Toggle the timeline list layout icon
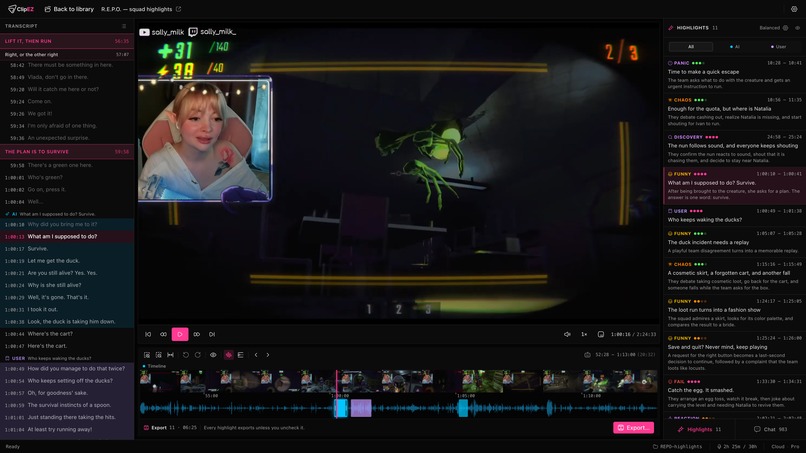 coord(241,355)
